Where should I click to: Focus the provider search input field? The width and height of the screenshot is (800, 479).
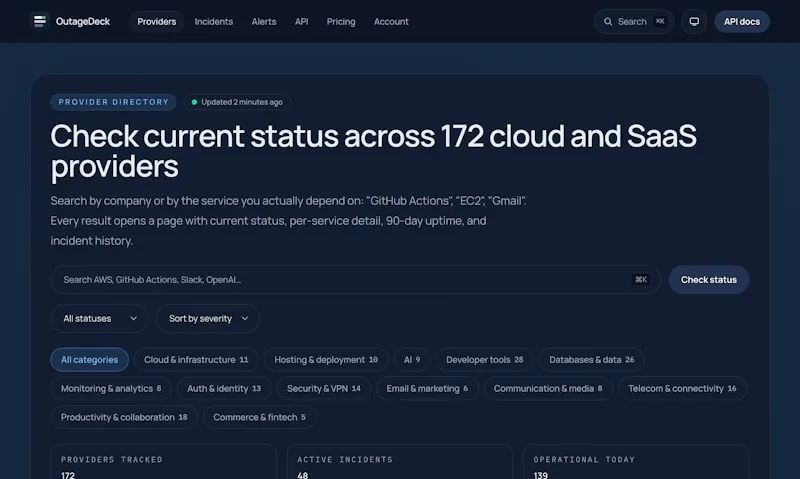[x=356, y=280]
